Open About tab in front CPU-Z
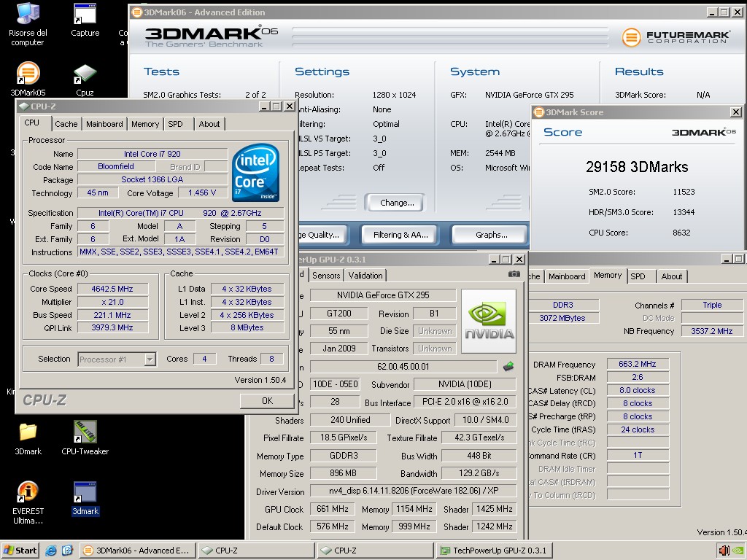The image size is (747, 560). coord(209,124)
